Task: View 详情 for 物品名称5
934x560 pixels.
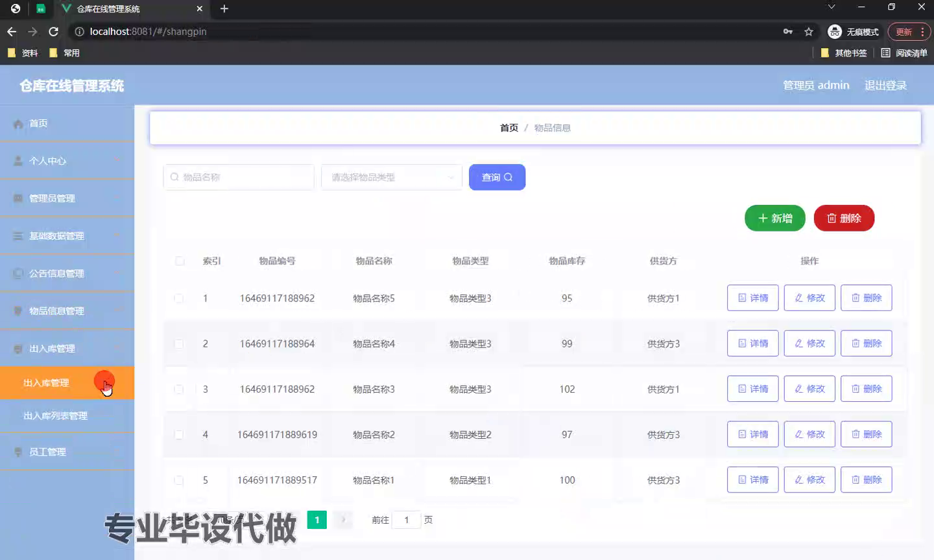Action: click(753, 298)
